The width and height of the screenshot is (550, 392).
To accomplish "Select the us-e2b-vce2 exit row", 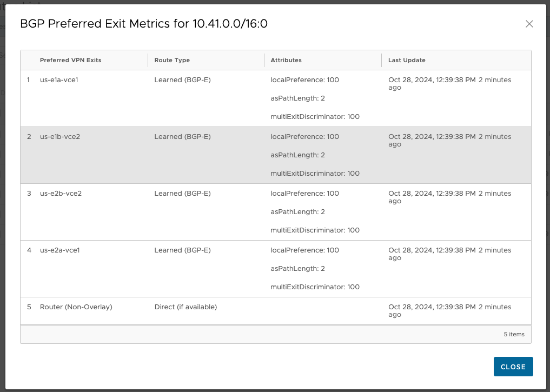I will [x=276, y=212].
